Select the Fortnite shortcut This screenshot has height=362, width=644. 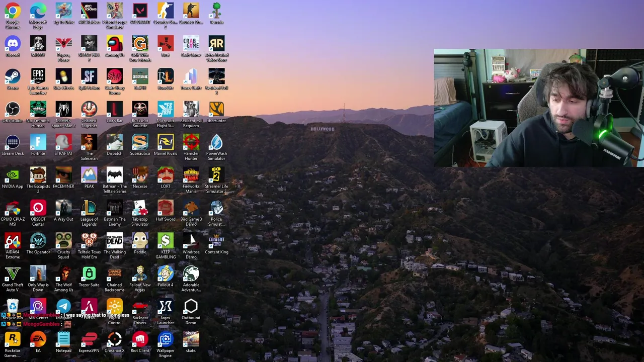[x=38, y=142]
